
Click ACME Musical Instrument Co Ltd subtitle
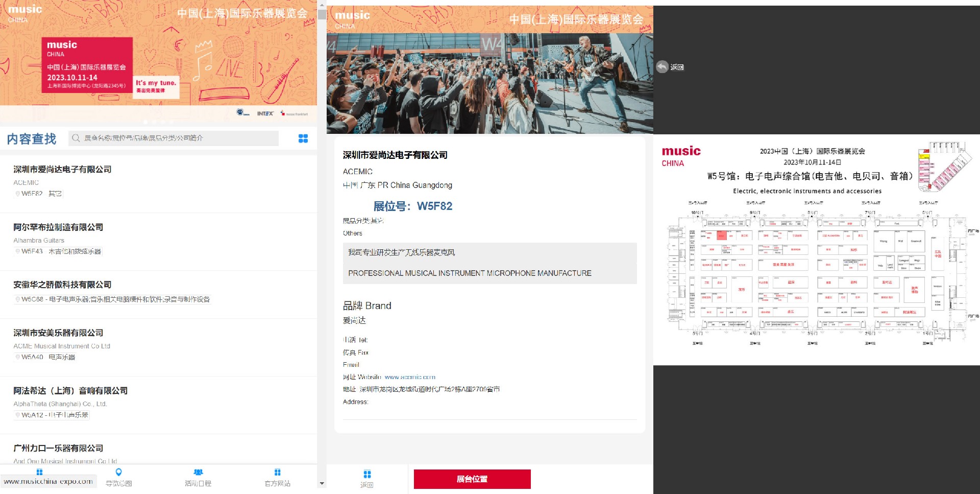tap(62, 346)
